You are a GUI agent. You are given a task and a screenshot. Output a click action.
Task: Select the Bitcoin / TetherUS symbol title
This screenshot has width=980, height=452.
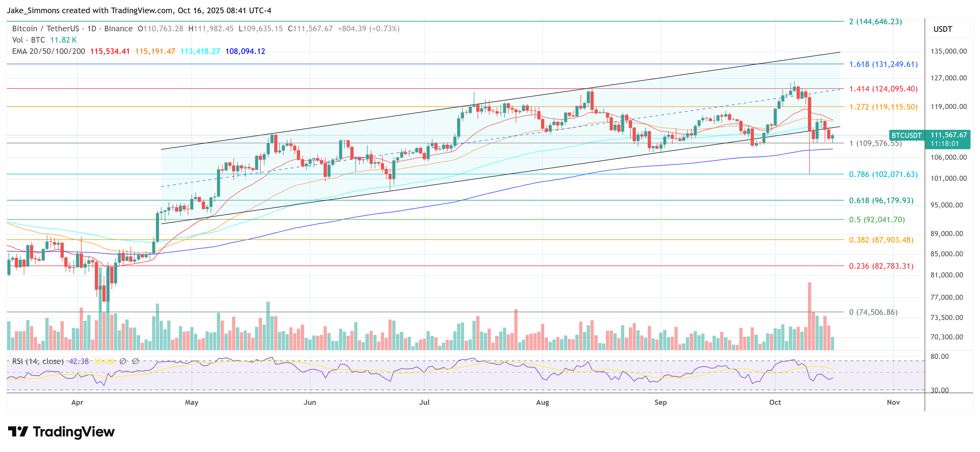pyautogui.click(x=46, y=28)
